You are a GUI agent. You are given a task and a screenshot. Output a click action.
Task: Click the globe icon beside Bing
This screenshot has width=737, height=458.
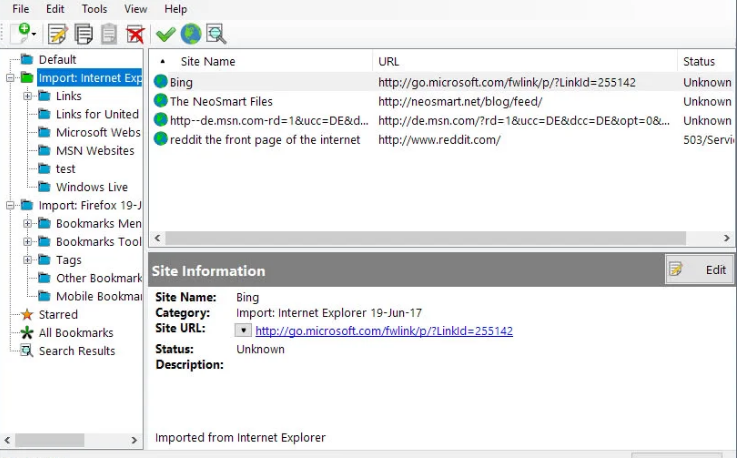(161, 82)
